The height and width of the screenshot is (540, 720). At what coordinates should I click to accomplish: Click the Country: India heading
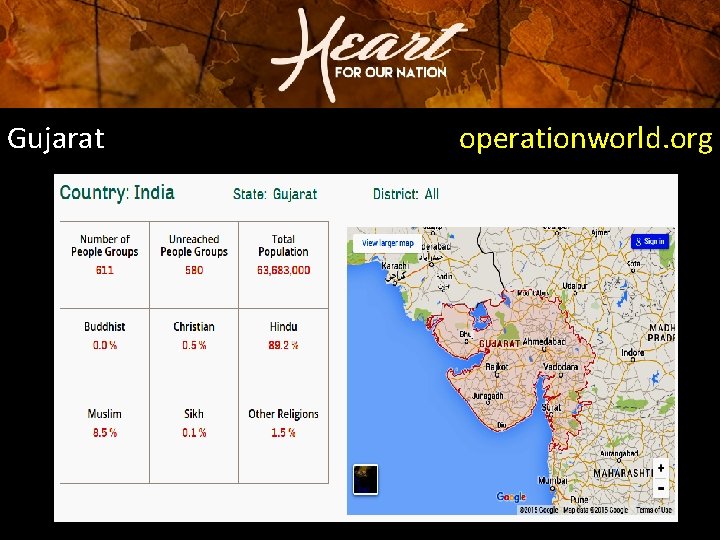coord(117,192)
